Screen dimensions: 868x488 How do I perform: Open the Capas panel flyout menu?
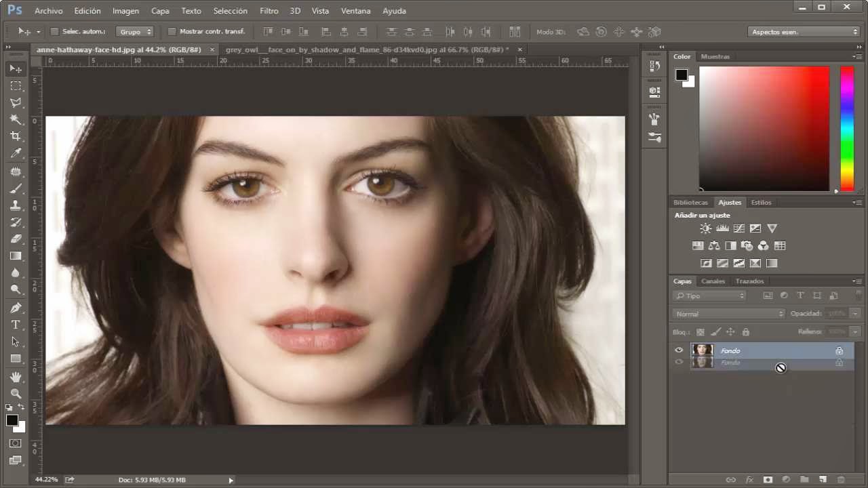857,281
